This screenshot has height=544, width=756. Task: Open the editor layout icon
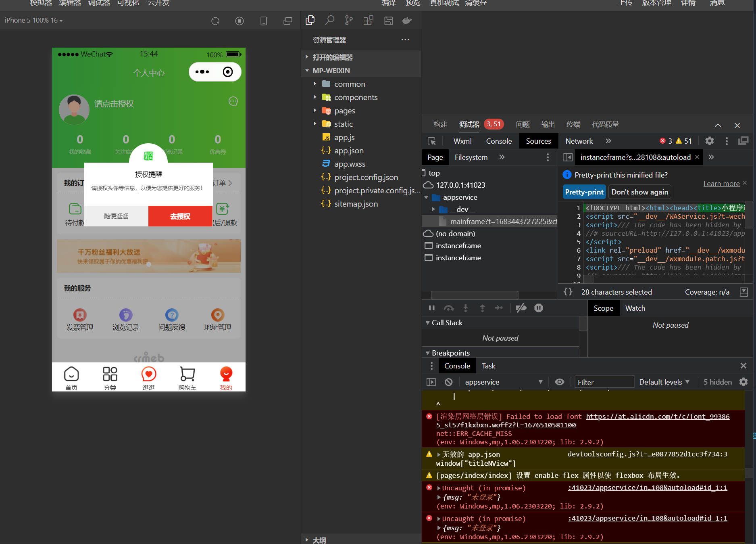[x=388, y=21]
